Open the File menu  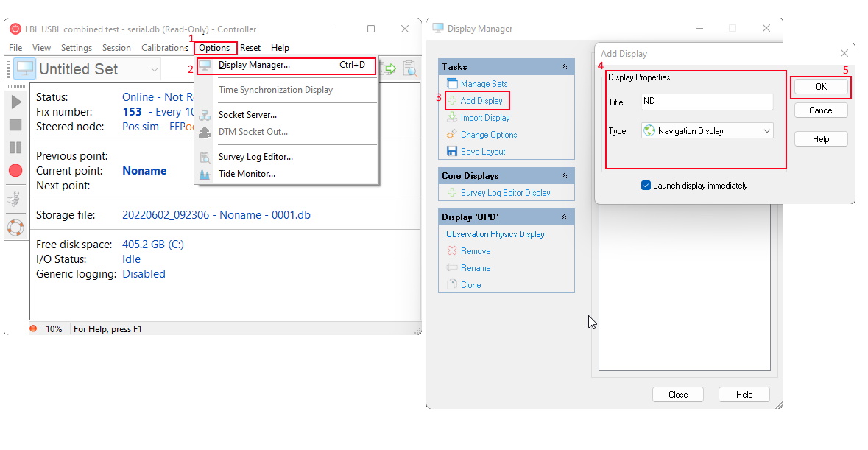(x=15, y=48)
